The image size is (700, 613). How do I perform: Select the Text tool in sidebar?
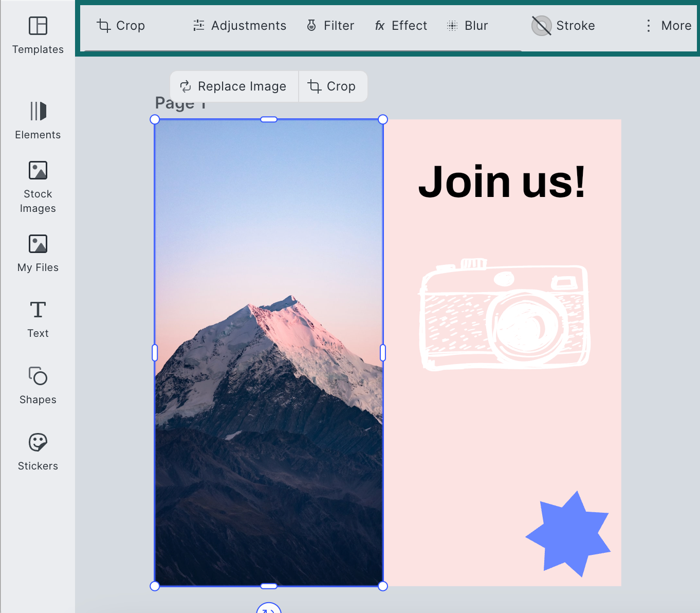pos(38,319)
